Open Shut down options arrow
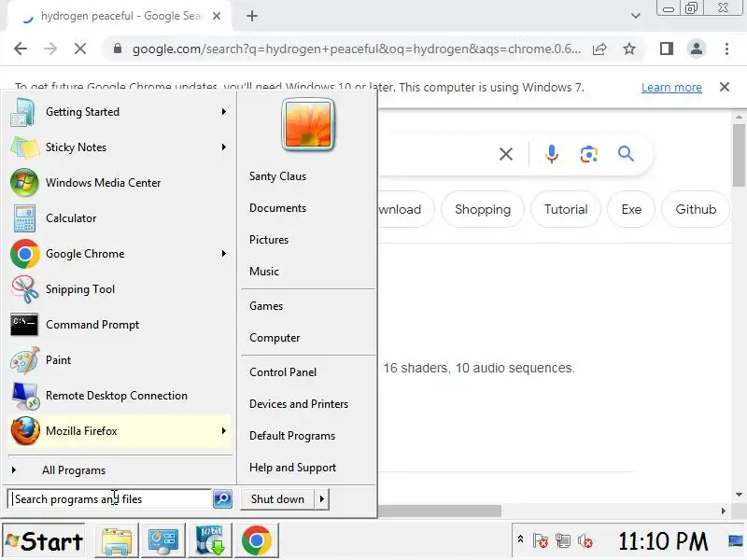The width and height of the screenshot is (747, 560). click(321, 499)
